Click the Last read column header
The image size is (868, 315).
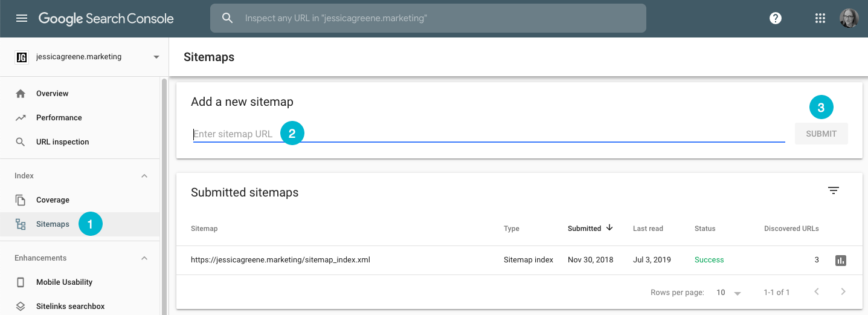coord(648,229)
